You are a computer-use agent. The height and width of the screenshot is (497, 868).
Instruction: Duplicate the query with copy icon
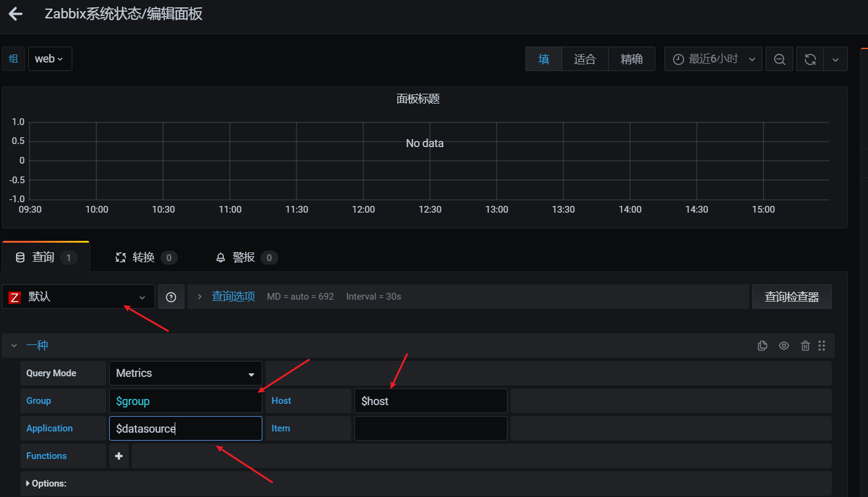762,346
